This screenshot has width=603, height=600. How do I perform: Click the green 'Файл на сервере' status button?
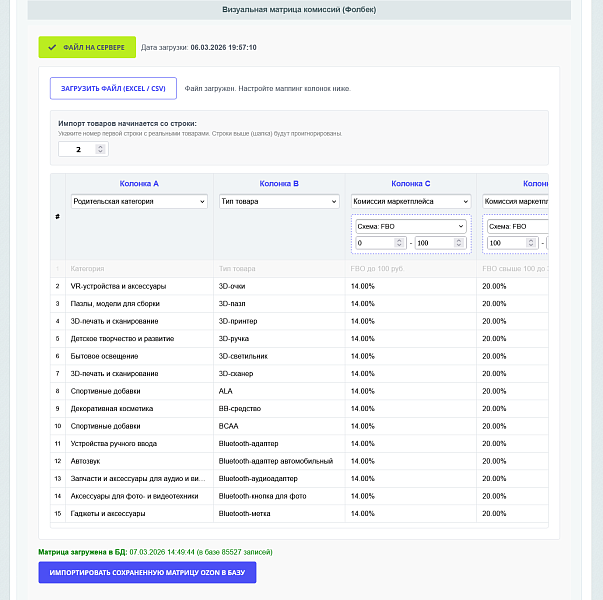(87, 47)
